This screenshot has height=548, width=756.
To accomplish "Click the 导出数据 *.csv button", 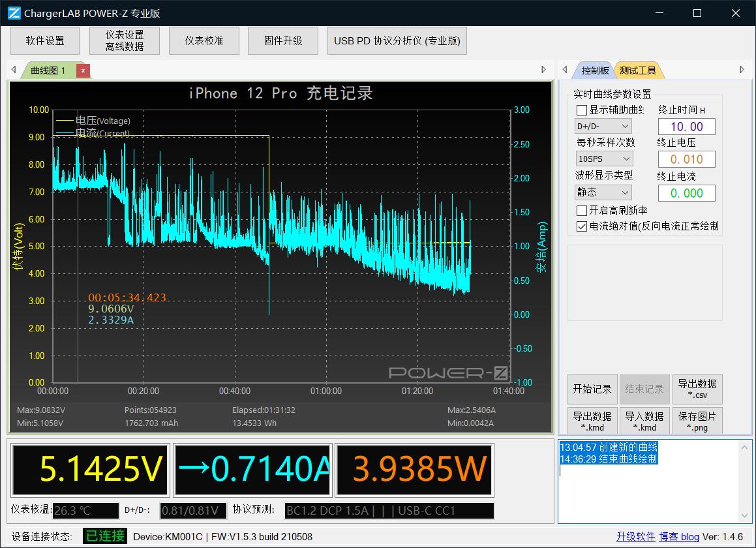I will 697,389.
